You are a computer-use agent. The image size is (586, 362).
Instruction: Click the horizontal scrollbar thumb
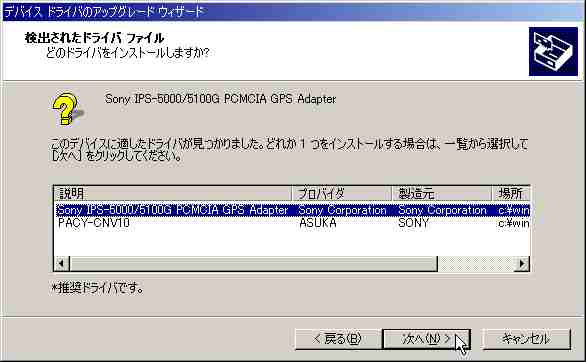[x=253, y=264]
